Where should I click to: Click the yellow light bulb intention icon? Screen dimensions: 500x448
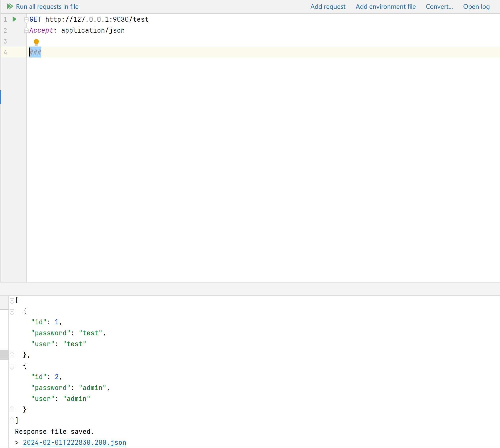(36, 42)
